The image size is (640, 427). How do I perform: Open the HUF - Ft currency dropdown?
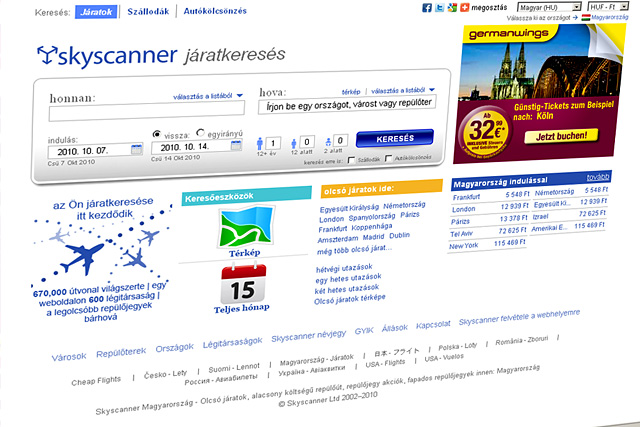click(x=608, y=7)
